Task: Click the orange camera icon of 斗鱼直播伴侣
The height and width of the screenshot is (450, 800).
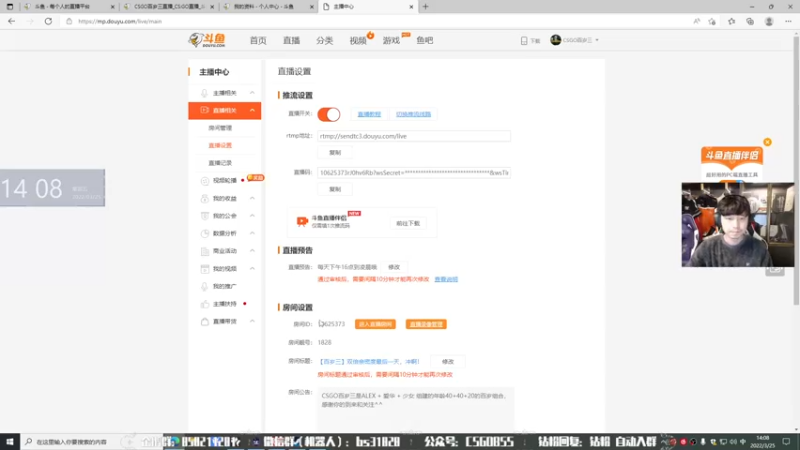Action: [x=302, y=221]
